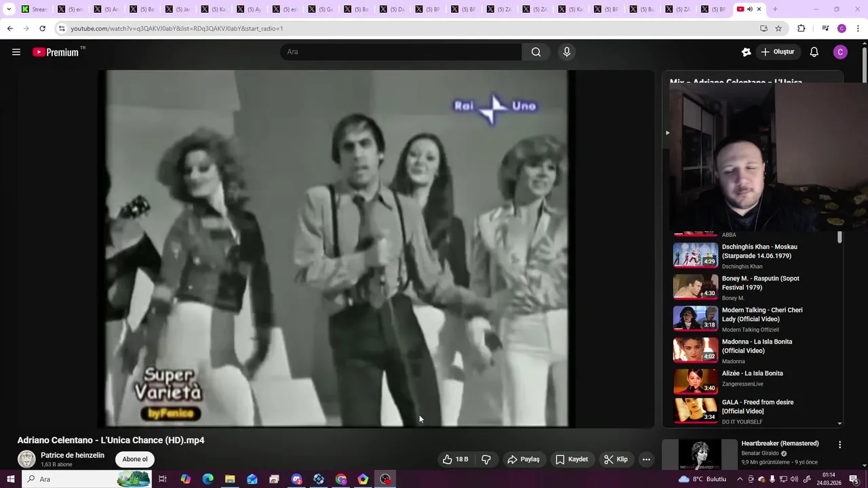Open YouTube notifications bell
The width and height of the screenshot is (868, 488).
(x=814, y=52)
